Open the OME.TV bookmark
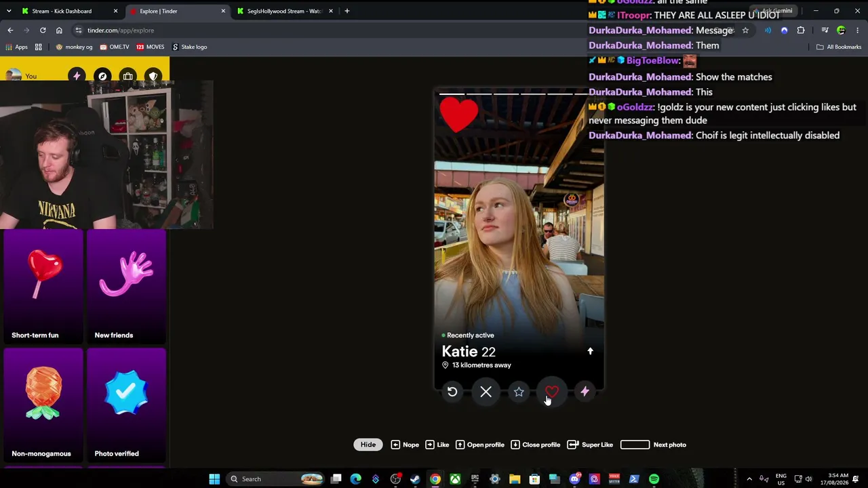The height and width of the screenshot is (488, 868). [115, 47]
